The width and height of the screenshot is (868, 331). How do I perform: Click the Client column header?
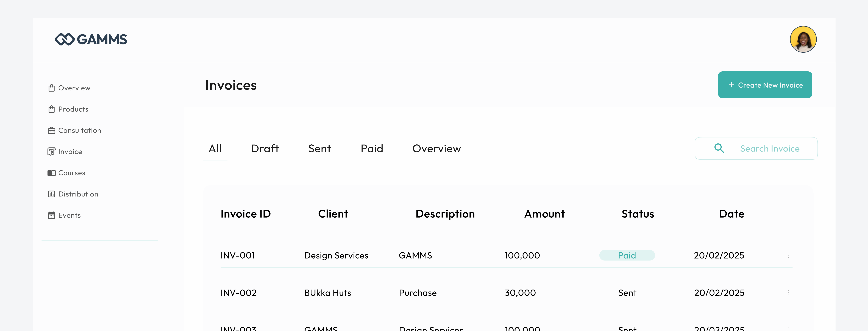pos(333,214)
